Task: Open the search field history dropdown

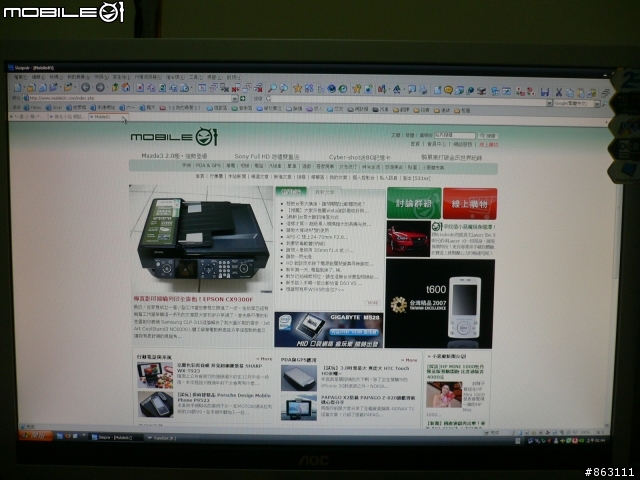Action: (549, 103)
